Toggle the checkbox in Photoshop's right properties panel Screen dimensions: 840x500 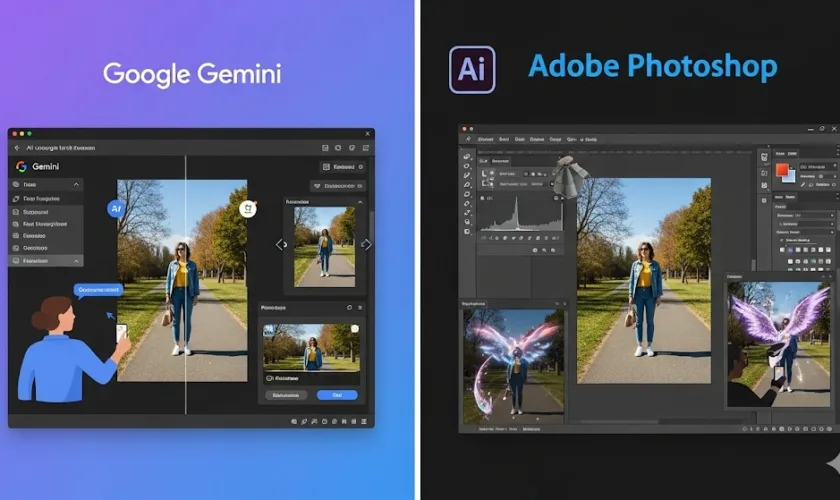tap(782, 241)
